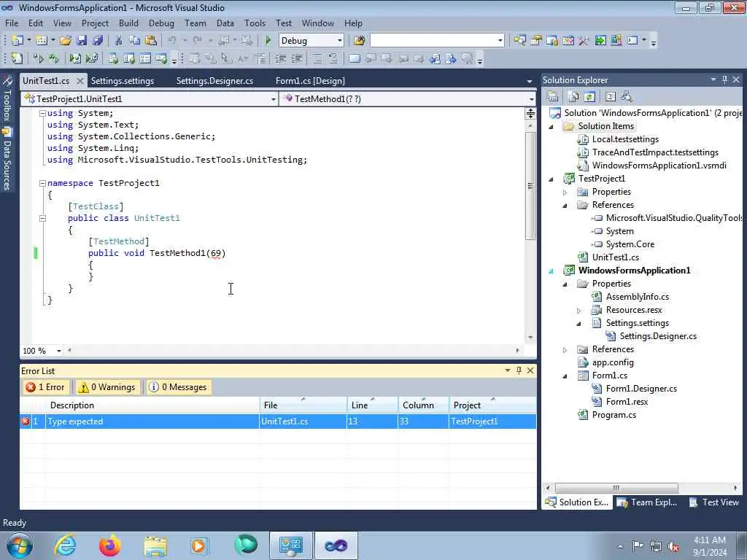This screenshot has width=747, height=560.
Task: Toggle the 0 Messages filter button
Action: [179, 387]
